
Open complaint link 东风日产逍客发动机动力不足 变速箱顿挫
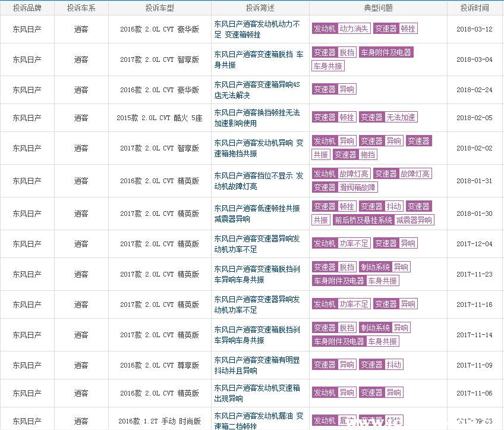point(257,29)
